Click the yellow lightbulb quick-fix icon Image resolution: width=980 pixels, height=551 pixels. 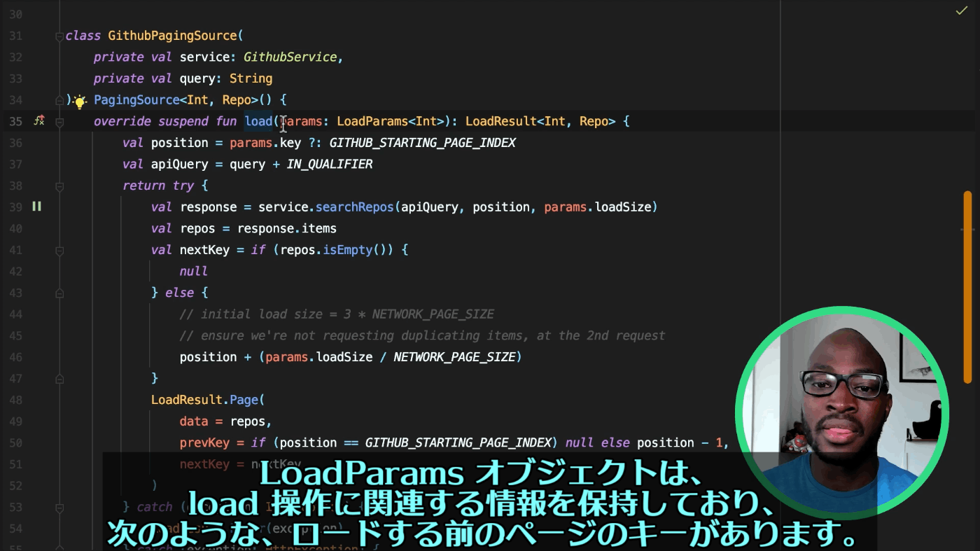pyautogui.click(x=80, y=102)
